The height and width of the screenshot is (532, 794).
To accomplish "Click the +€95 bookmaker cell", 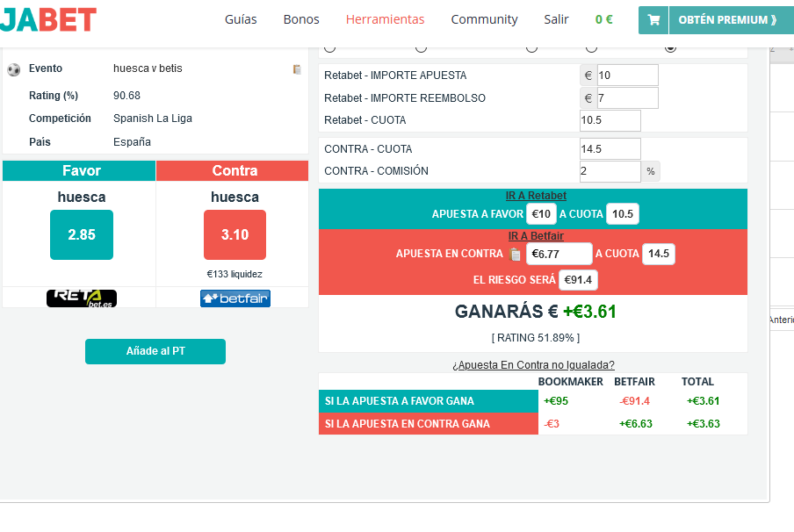I will point(555,401).
